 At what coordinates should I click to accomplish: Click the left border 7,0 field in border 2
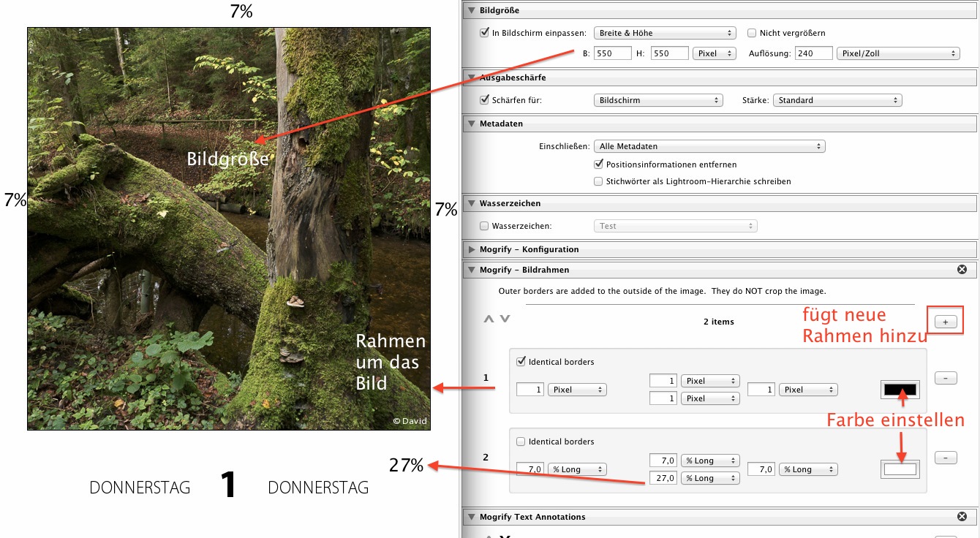(530, 469)
